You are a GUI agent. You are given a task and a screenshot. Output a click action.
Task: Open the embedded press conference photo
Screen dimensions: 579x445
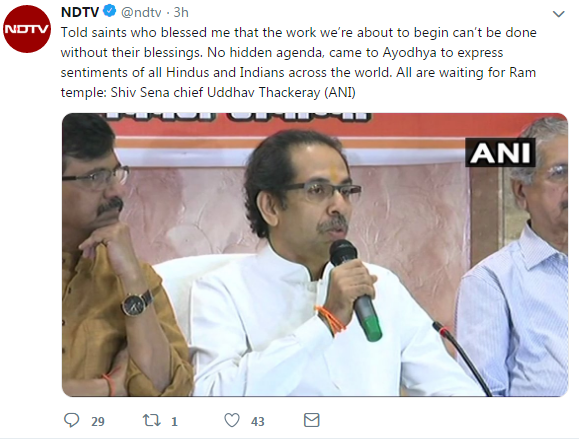tap(315, 255)
